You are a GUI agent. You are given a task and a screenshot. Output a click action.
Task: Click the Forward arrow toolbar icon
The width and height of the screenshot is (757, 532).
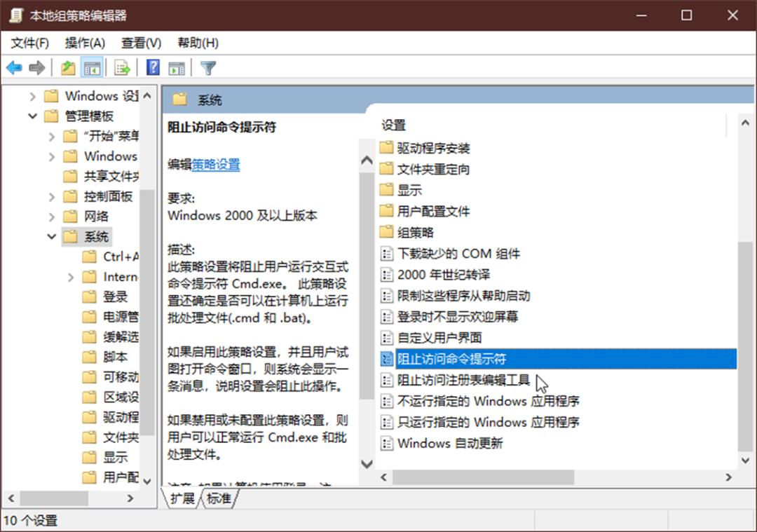(x=37, y=67)
